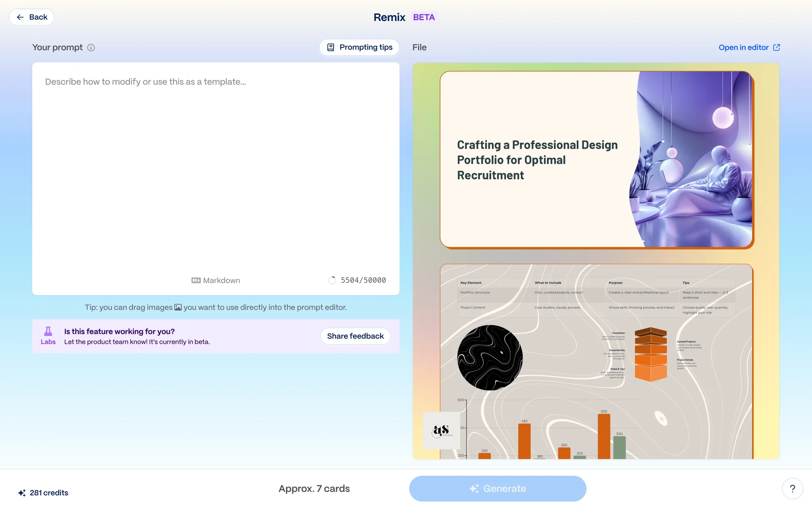Open Prompting tips
Viewport: 812px width, 508px height.
point(359,47)
